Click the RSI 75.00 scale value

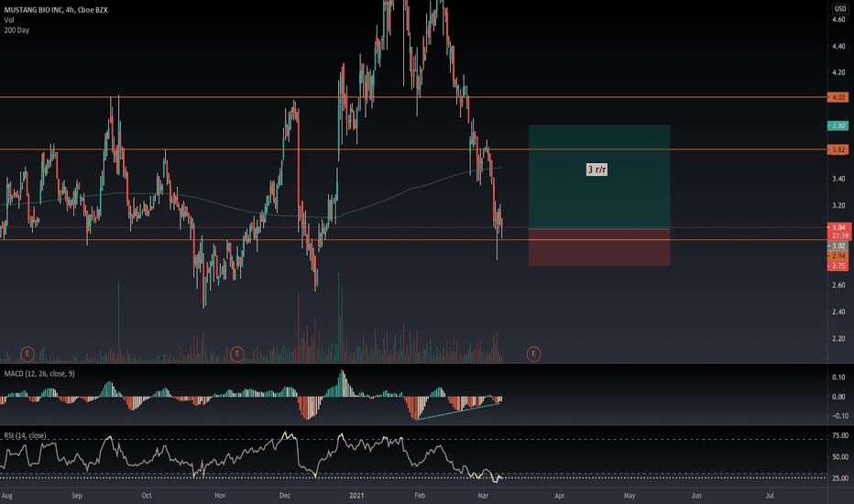pyautogui.click(x=840, y=435)
